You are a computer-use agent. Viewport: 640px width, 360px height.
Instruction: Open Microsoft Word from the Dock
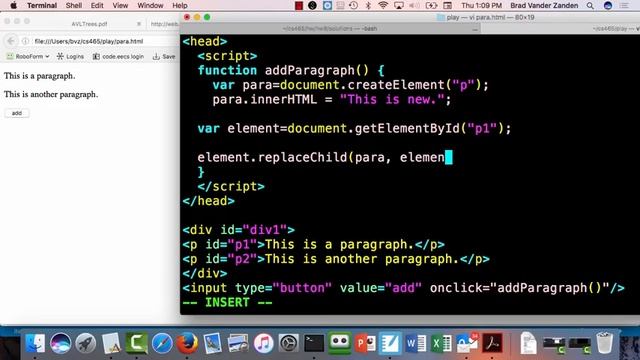(416, 343)
